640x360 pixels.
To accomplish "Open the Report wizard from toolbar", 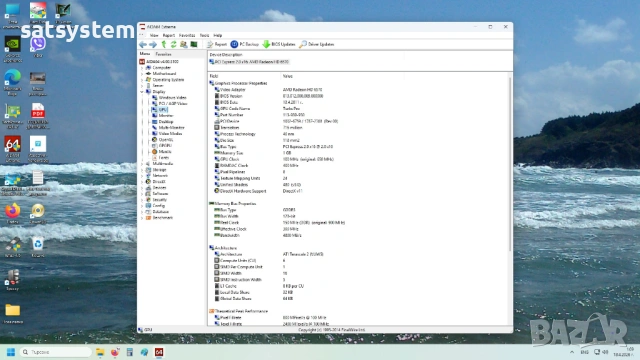I will click(x=217, y=44).
